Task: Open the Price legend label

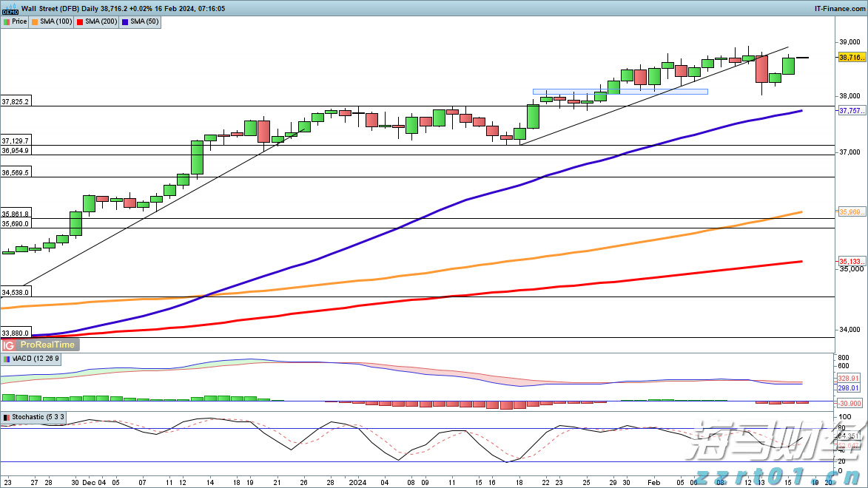Action: point(19,22)
